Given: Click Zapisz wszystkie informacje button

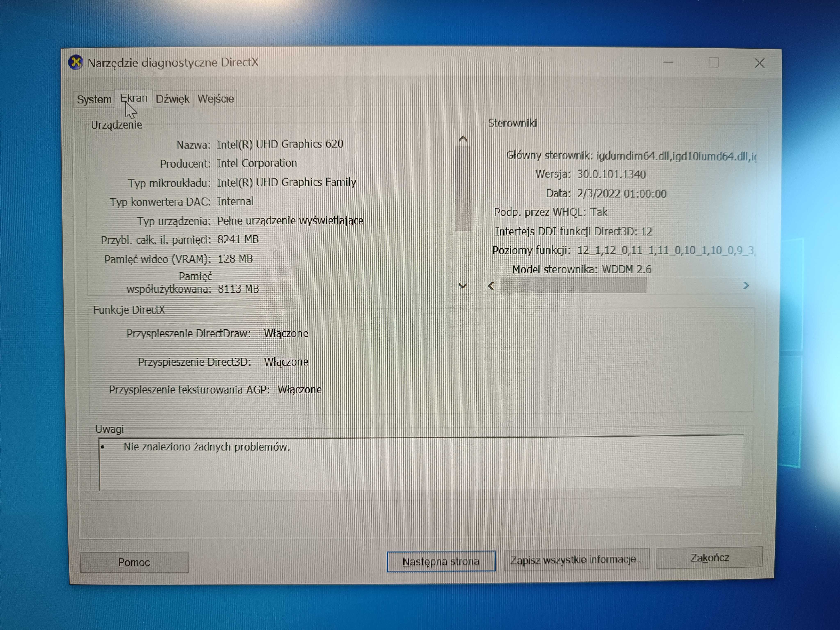Looking at the screenshot, I should coord(576,559).
